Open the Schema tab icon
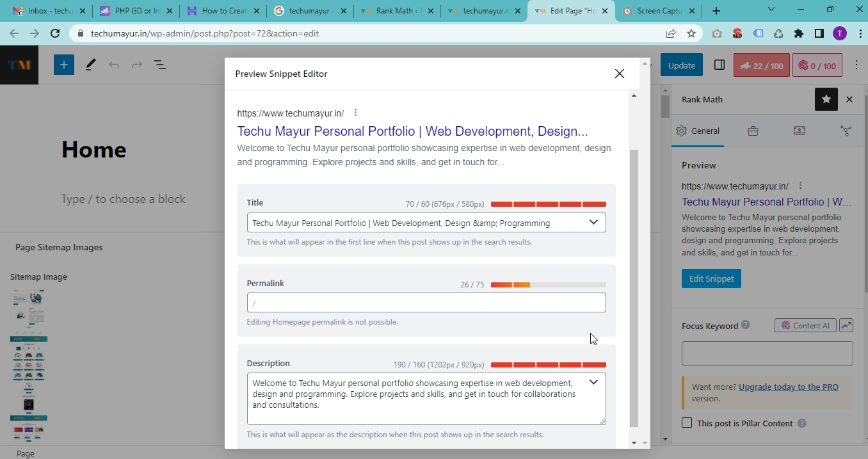 tap(800, 131)
